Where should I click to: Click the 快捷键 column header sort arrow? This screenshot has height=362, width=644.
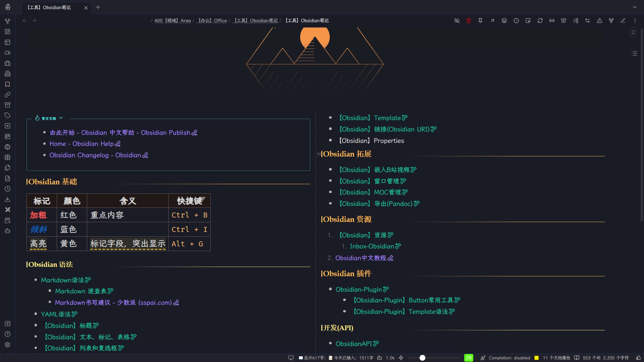point(203,199)
